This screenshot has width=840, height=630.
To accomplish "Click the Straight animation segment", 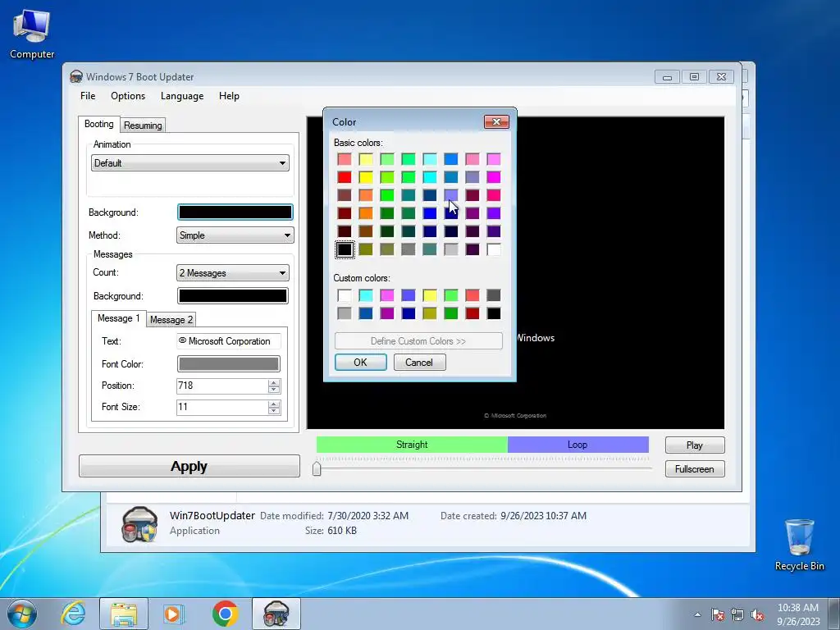I will click(x=412, y=445).
